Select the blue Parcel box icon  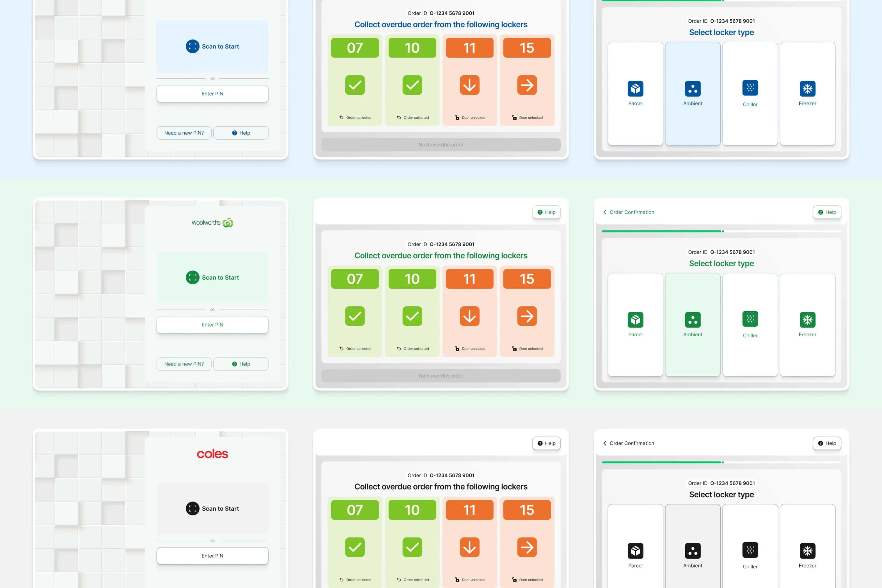tap(635, 88)
